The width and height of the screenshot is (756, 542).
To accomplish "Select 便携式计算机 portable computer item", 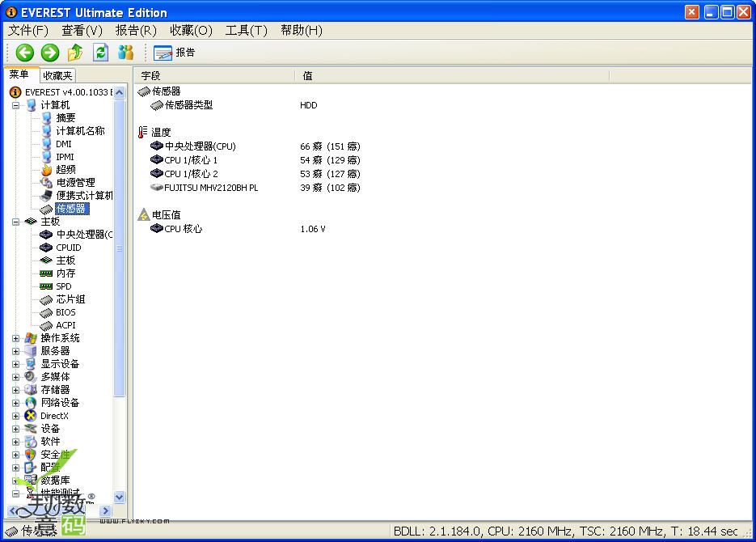I will click(84, 196).
